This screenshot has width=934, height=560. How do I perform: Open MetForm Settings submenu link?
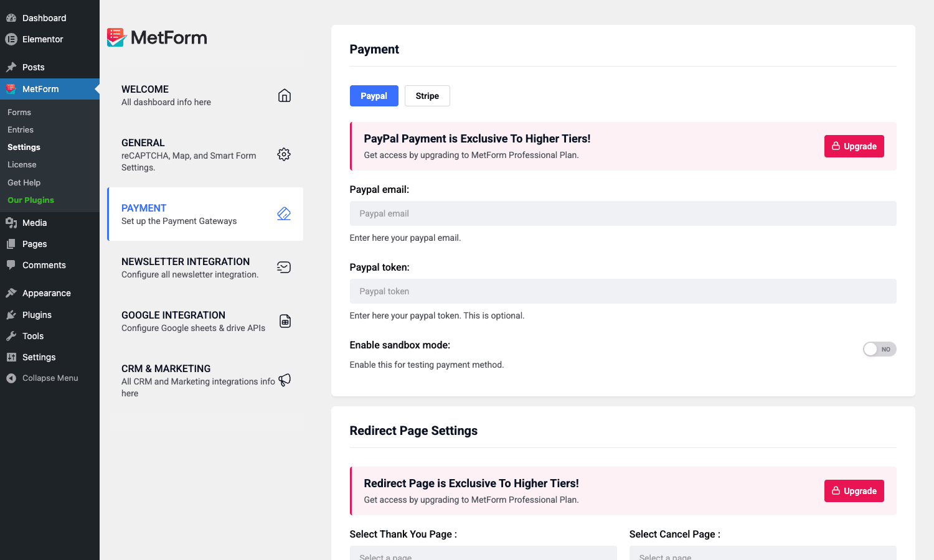(x=24, y=147)
